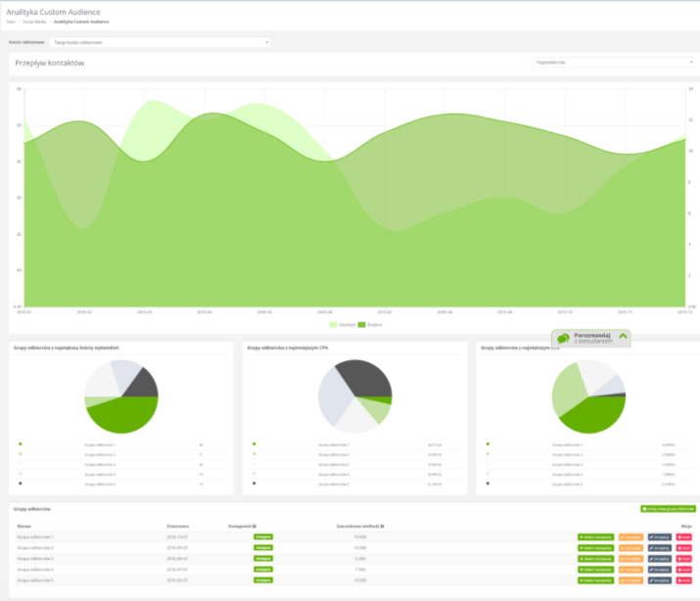Open the chat bubble icon for consultant
The height and width of the screenshot is (601, 700).
coord(562,339)
